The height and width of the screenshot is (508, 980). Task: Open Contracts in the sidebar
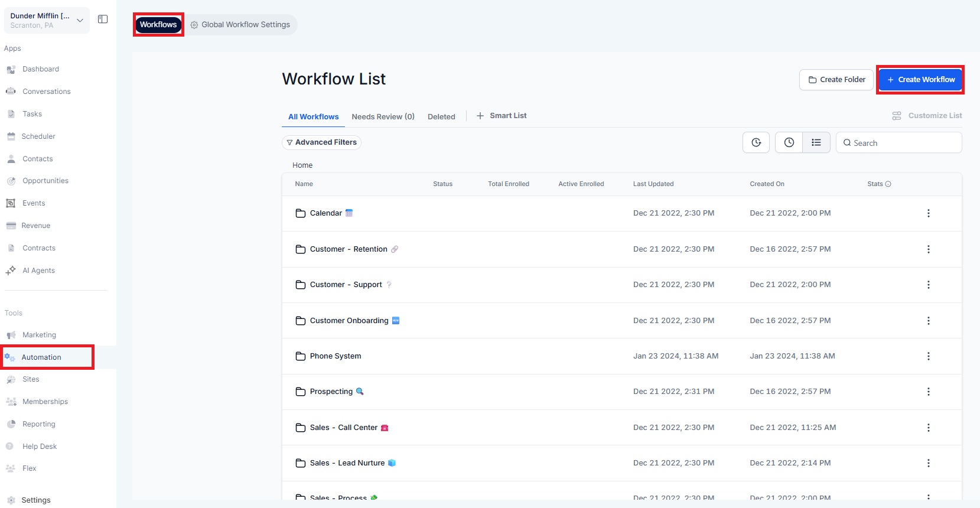coord(39,248)
